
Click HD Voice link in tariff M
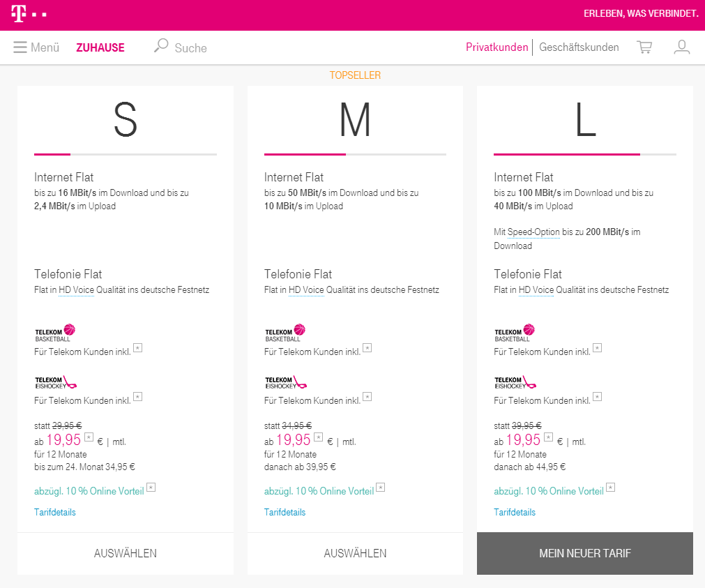tap(306, 289)
